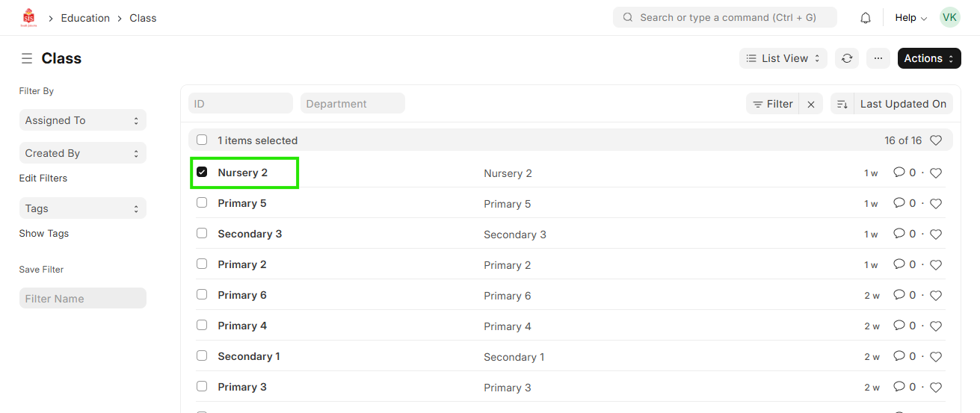Uncheck the Nursery 2 checkbox

(202, 173)
